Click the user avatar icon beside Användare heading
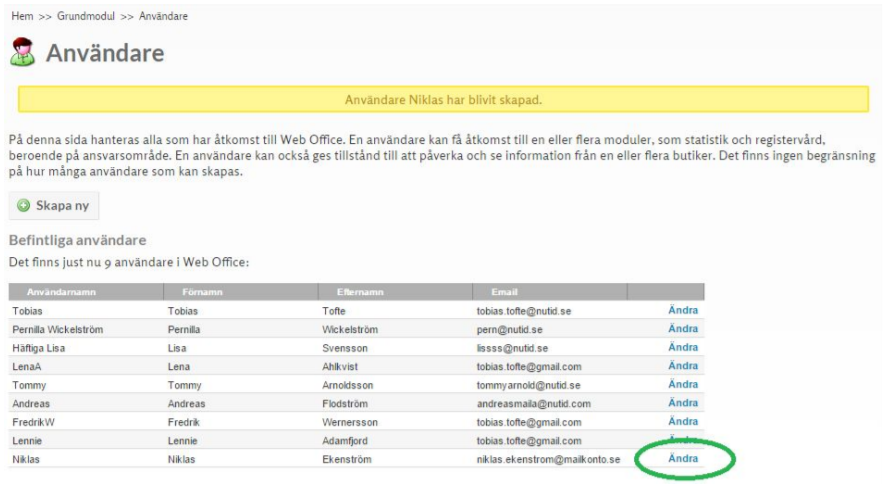891x484 pixels. [22, 53]
